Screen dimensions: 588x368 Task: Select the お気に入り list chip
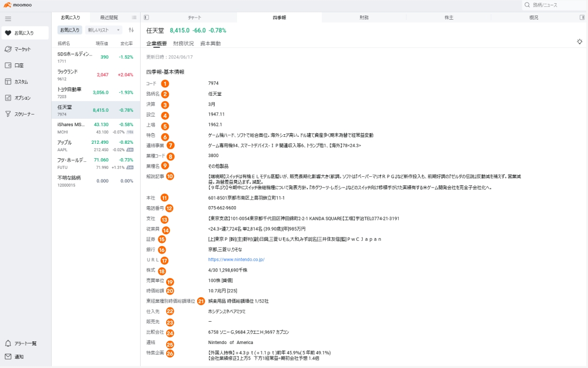70,30
